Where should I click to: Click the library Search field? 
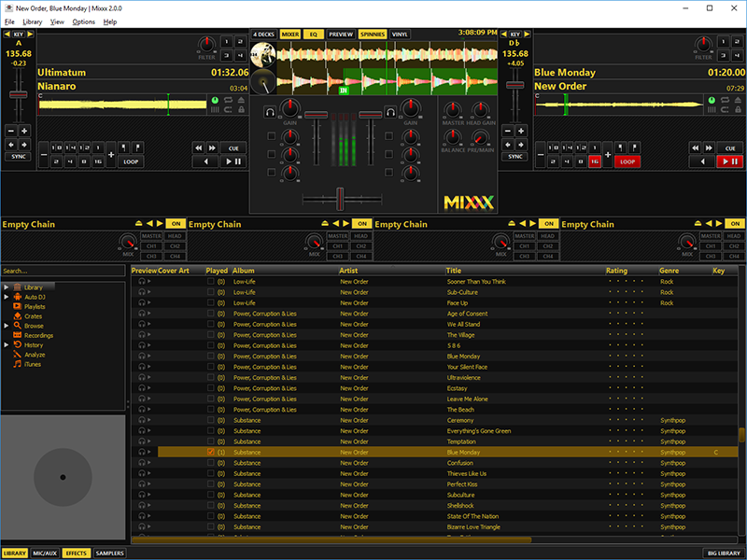tap(63, 271)
